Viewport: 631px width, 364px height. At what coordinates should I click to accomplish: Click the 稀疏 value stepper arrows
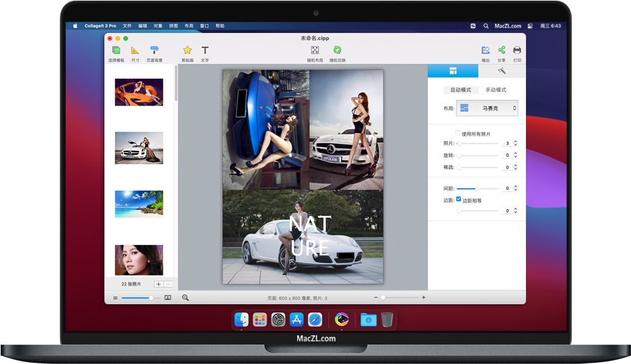(516, 167)
